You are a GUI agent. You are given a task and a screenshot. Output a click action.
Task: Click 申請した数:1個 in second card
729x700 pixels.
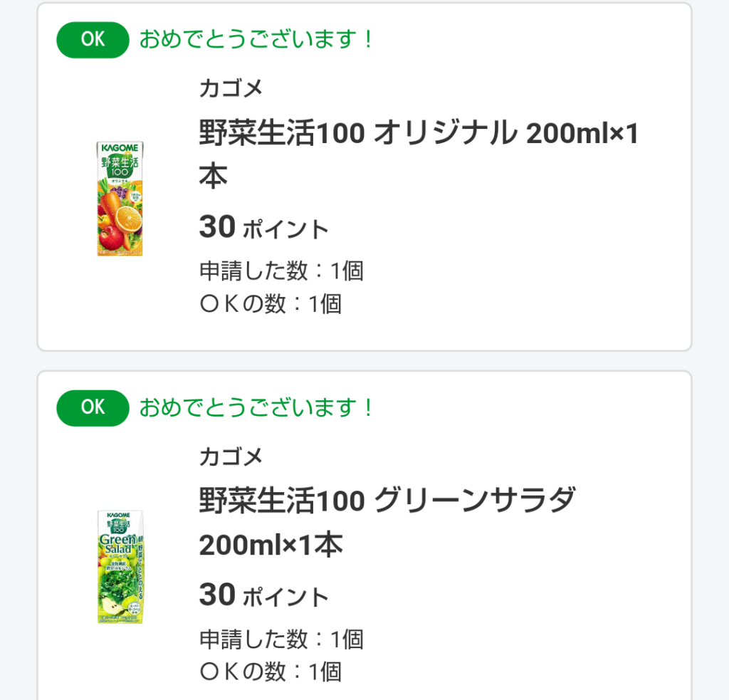point(281,639)
